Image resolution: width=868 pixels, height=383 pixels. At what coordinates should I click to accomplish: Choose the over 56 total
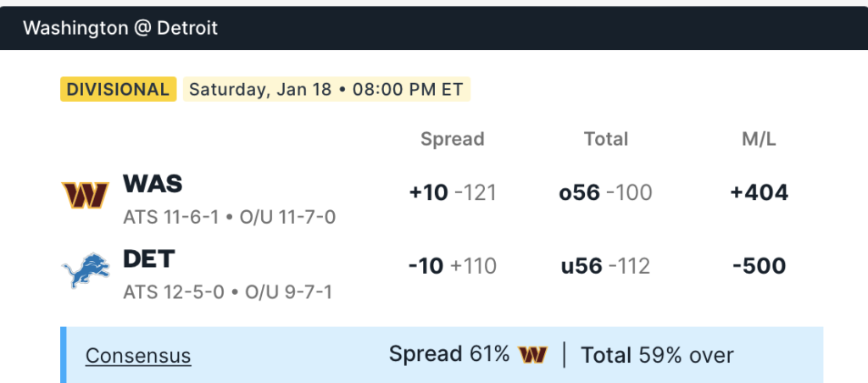coord(605,193)
